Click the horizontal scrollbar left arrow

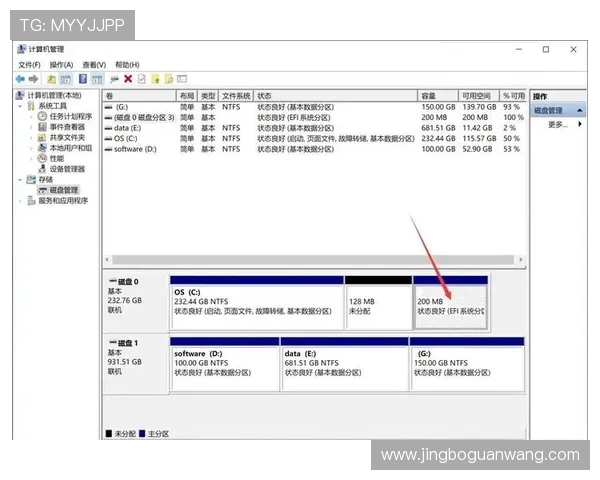(108, 260)
